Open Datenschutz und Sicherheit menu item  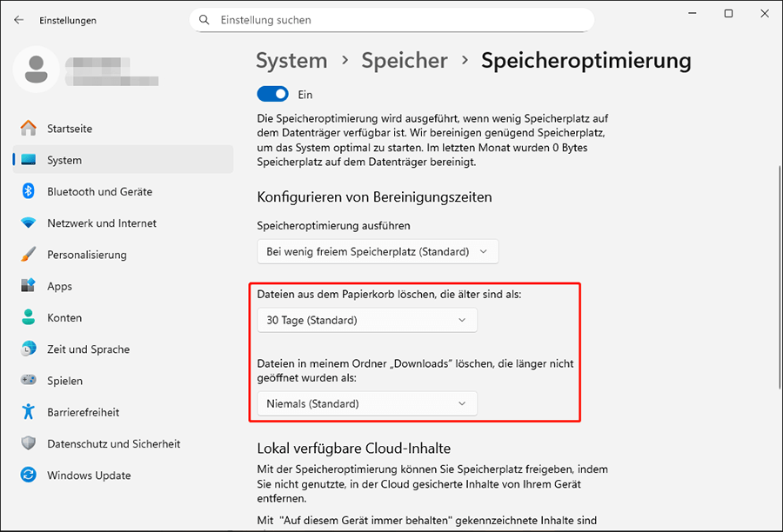[113, 444]
